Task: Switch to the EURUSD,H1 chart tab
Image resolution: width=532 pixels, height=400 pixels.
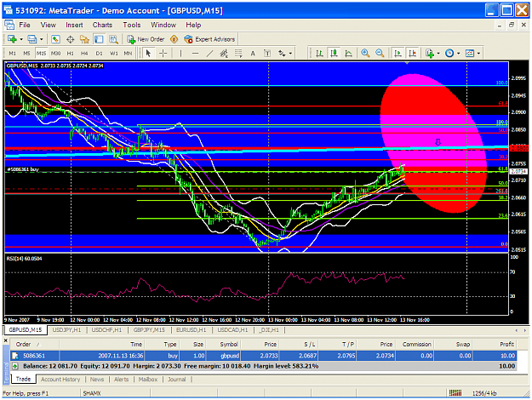Action: pos(191,329)
